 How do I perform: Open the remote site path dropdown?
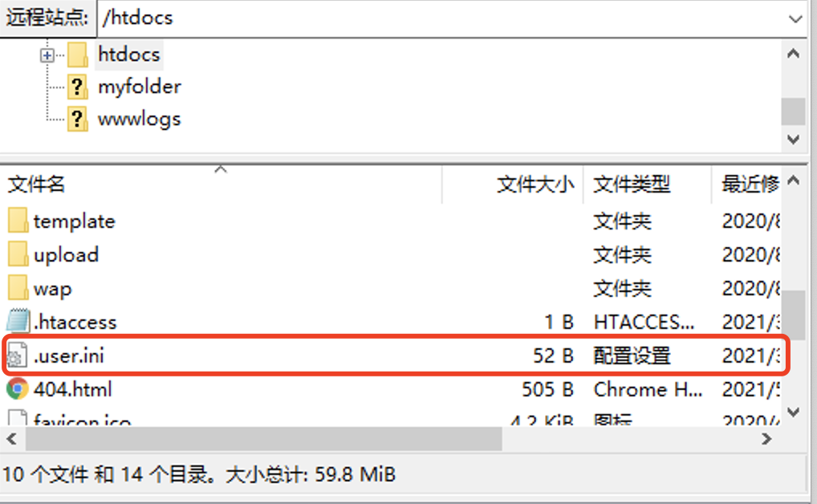coord(795,18)
